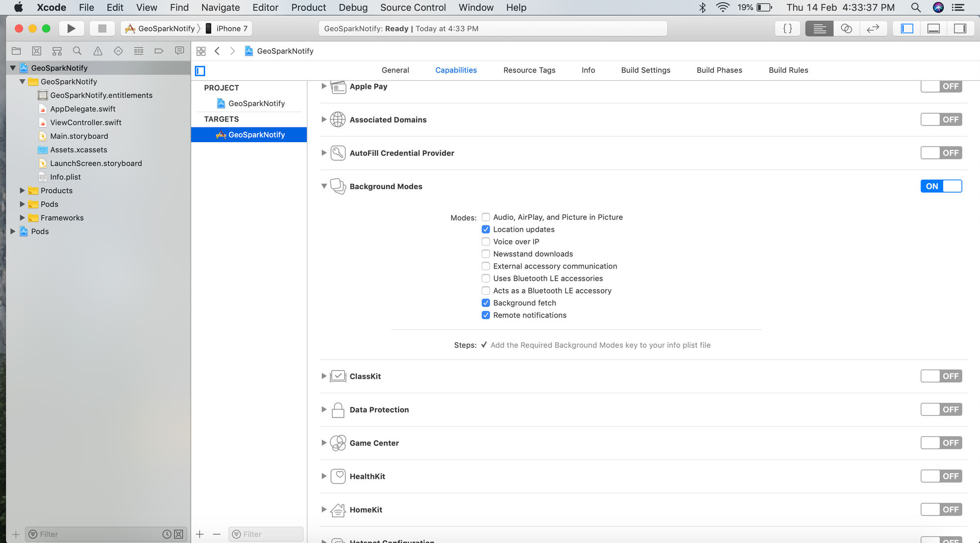Check Audio, AirPlay, and Picture in Picture
Viewport: 980px width, 543px height.
click(x=486, y=217)
